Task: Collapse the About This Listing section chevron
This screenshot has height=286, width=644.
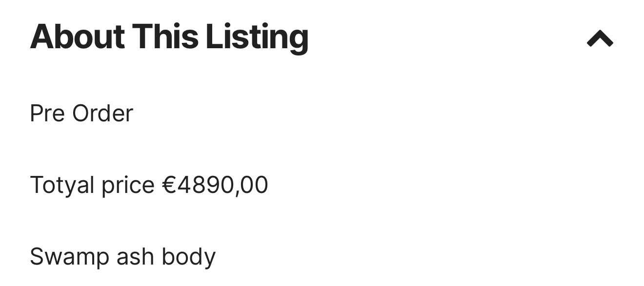Action: coord(600,38)
